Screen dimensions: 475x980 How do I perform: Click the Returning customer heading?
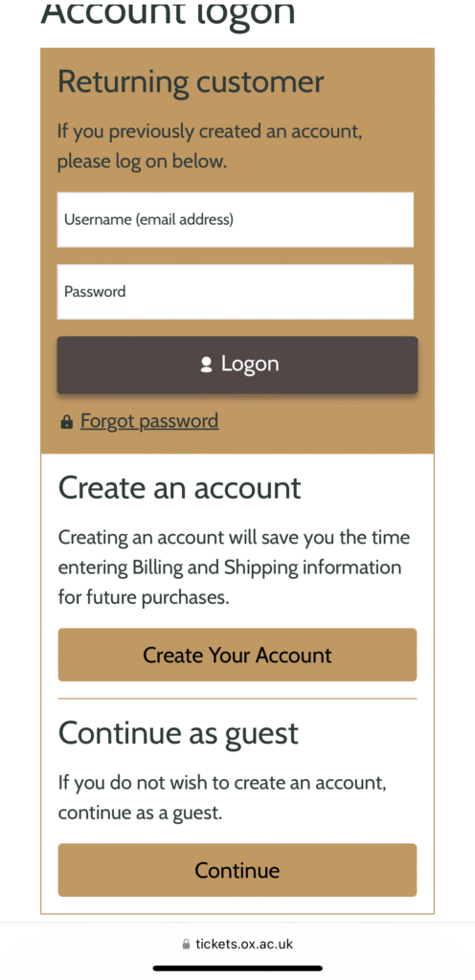tap(191, 83)
